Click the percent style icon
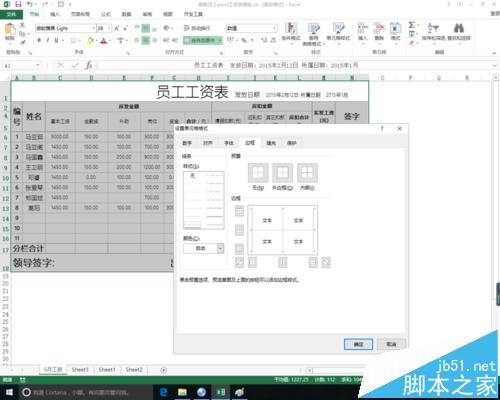The width and height of the screenshot is (500, 400). [244, 40]
